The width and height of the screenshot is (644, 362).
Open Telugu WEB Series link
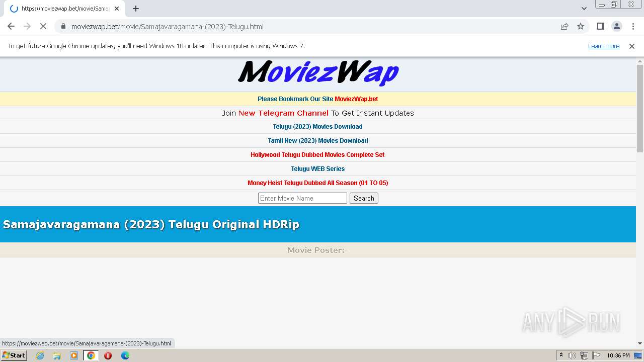[x=317, y=169]
